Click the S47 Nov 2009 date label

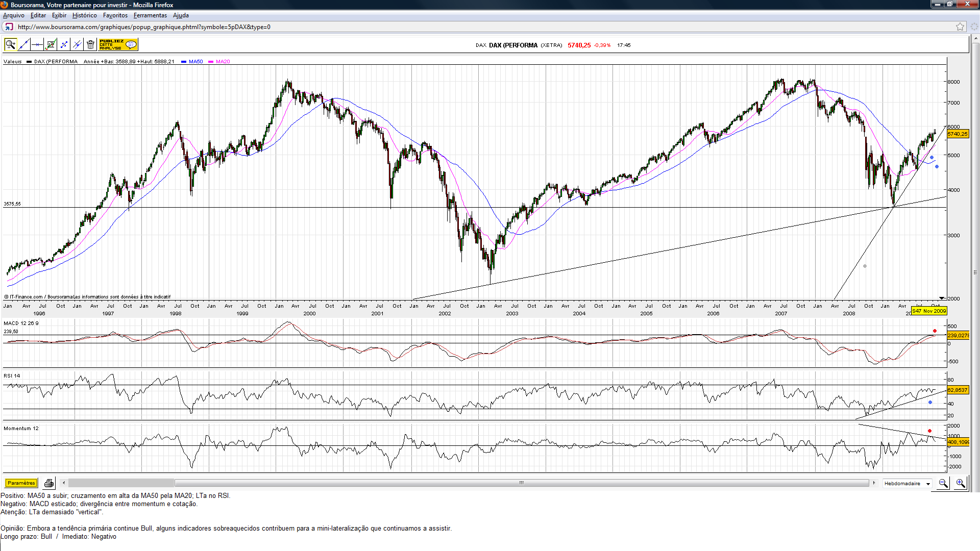point(929,311)
